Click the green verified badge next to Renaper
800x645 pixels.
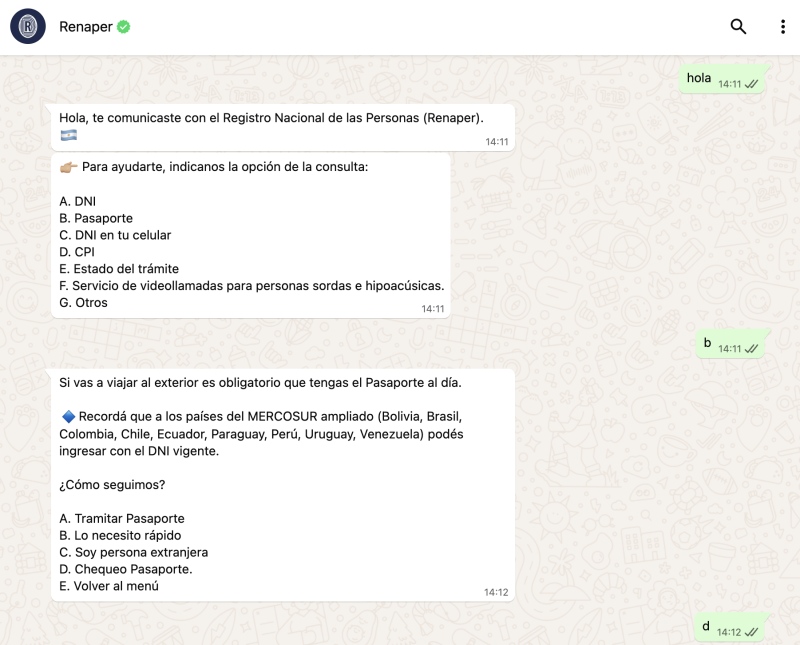[x=123, y=27]
